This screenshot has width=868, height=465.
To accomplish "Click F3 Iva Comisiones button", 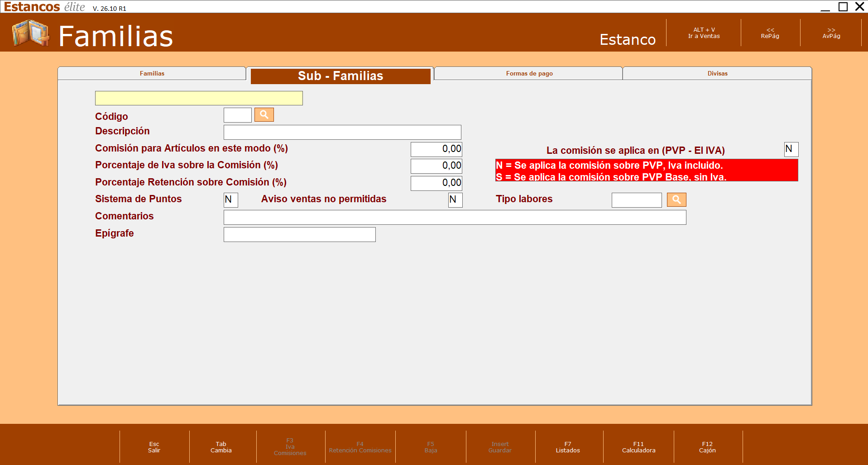I will point(290,447).
